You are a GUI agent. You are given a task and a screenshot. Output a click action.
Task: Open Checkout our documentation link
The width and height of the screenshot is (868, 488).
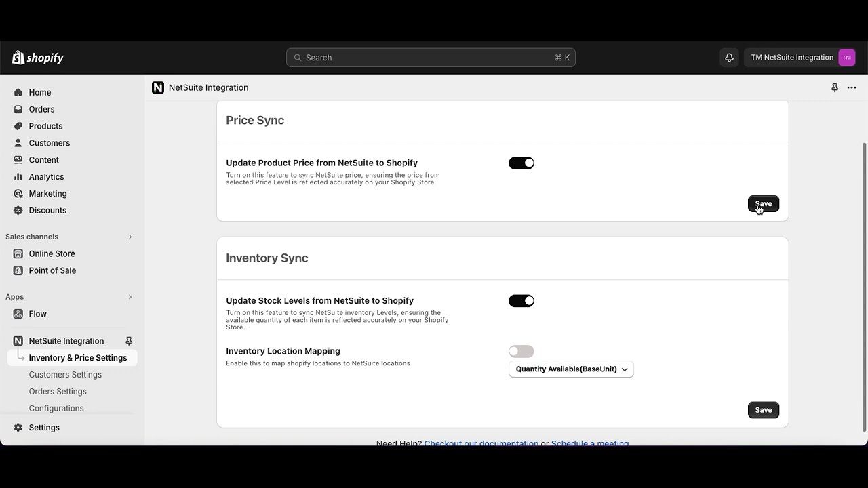click(x=481, y=443)
